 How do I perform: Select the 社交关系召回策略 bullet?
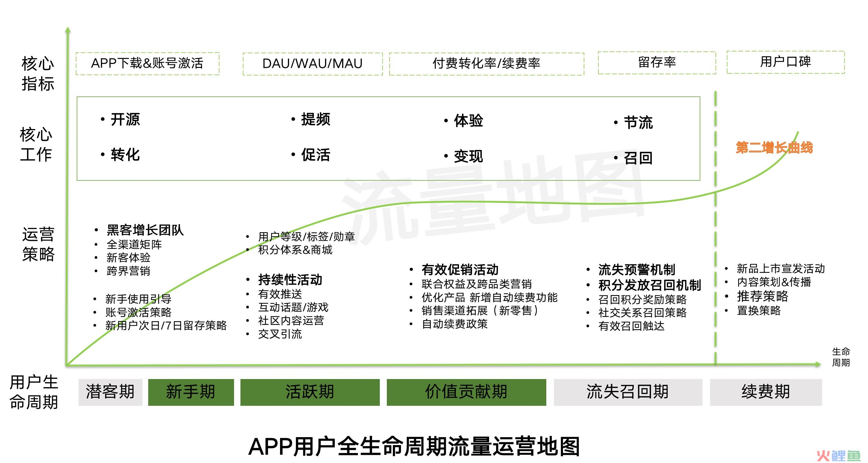tap(642, 312)
